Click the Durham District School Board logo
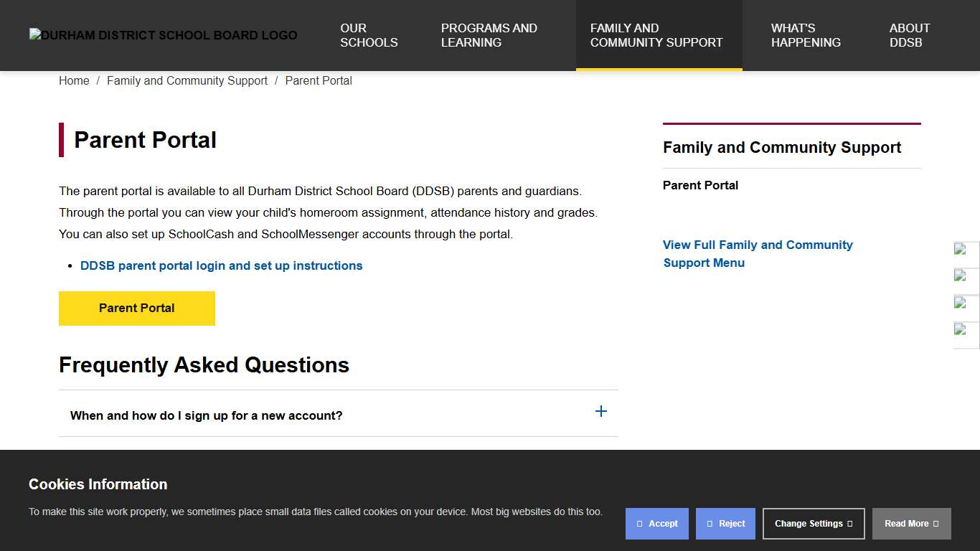 pyautogui.click(x=163, y=35)
